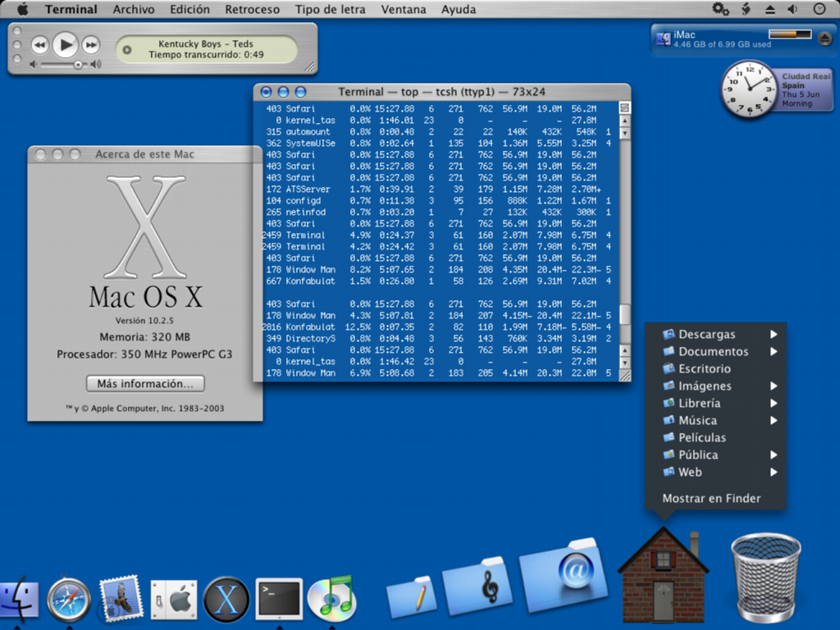This screenshot has width=840, height=630.
Task: Open the Finder icon in the Dock
Action: (19, 599)
